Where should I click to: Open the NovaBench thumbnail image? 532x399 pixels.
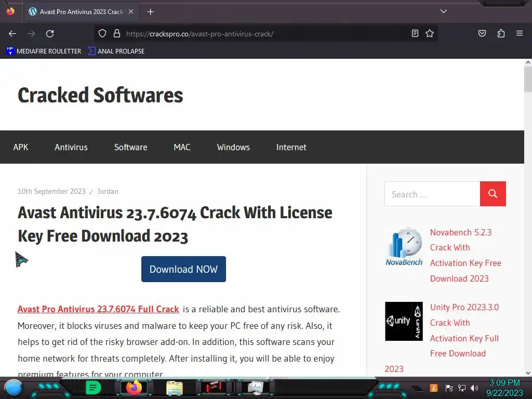(404, 246)
